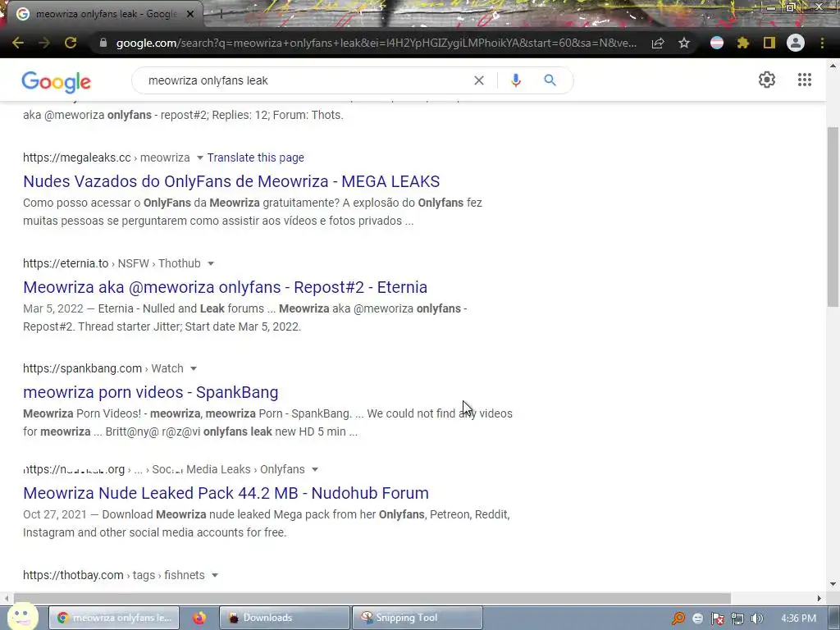Image resolution: width=840 pixels, height=630 pixels.
Task: Expand the arrow beside eternia.to result
Action: click(x=211, y=263)
